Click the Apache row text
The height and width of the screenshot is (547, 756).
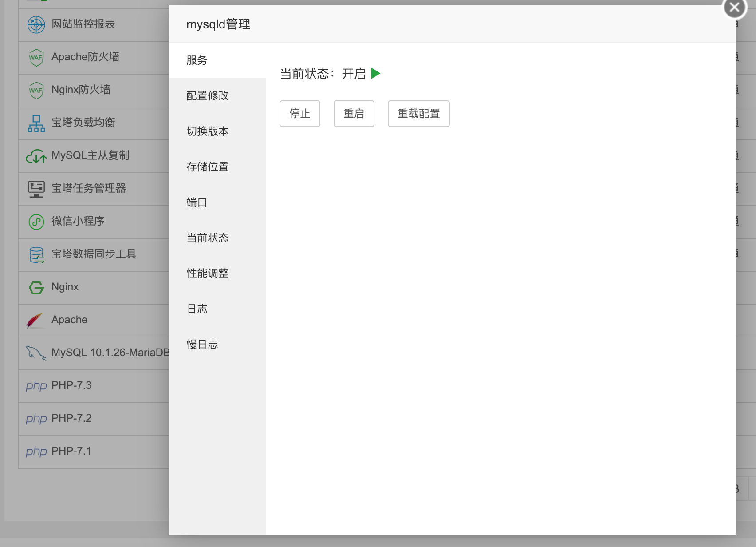(x=70, y=320)
